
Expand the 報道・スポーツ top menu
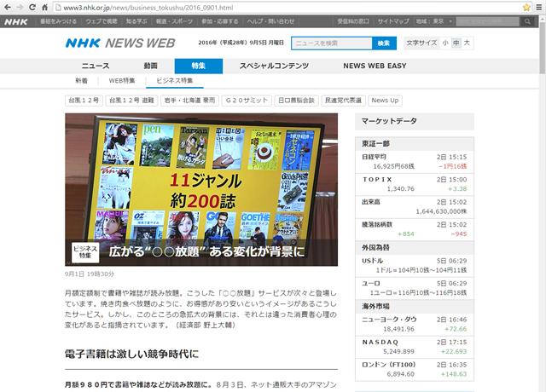coord(171,20)
